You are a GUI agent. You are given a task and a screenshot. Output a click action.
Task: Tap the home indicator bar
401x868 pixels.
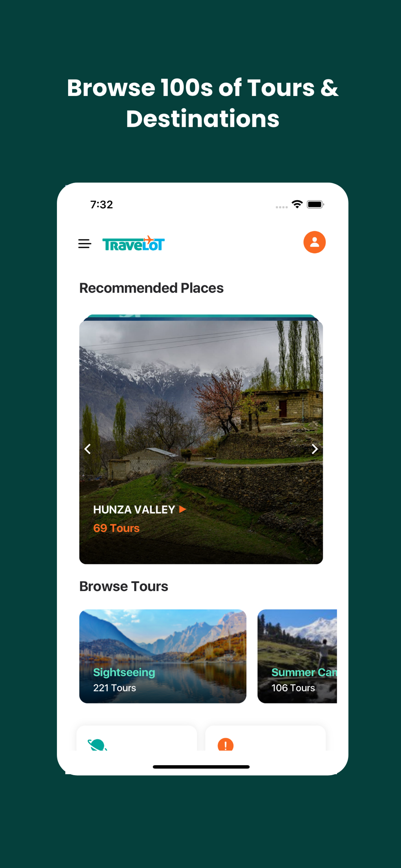tap(201, 767)
